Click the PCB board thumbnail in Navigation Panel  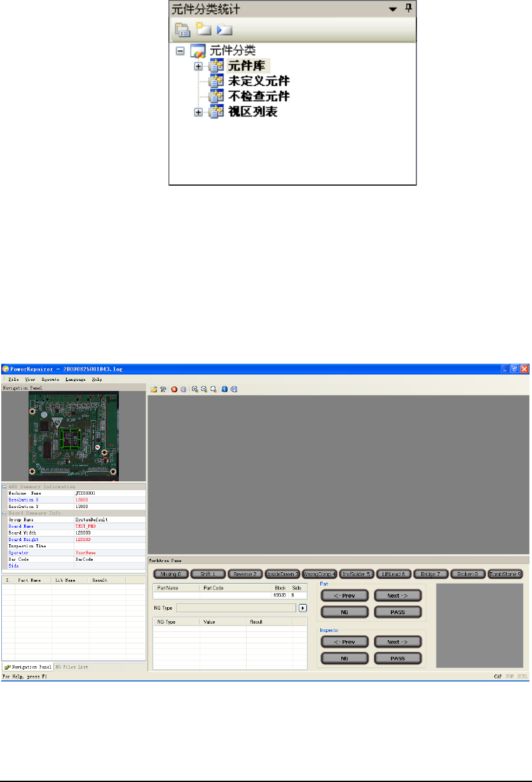point(74,436)
